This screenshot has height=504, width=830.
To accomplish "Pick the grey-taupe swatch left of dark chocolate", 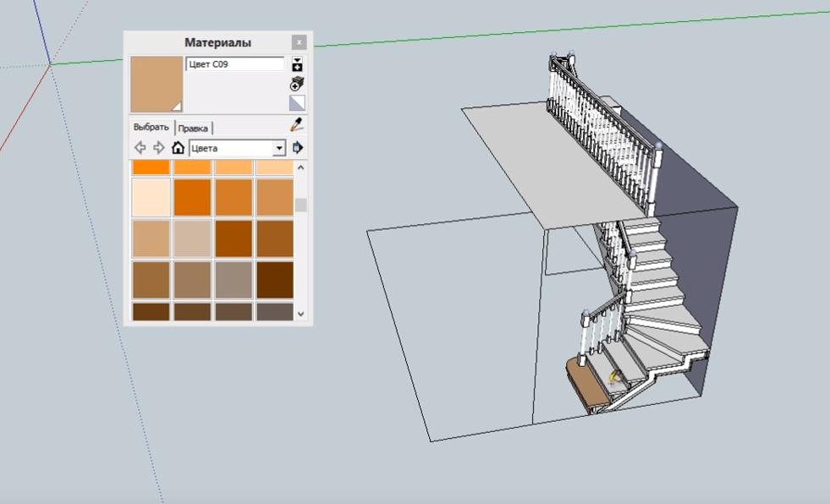I will pyautogui.click(x=234, y=280).
